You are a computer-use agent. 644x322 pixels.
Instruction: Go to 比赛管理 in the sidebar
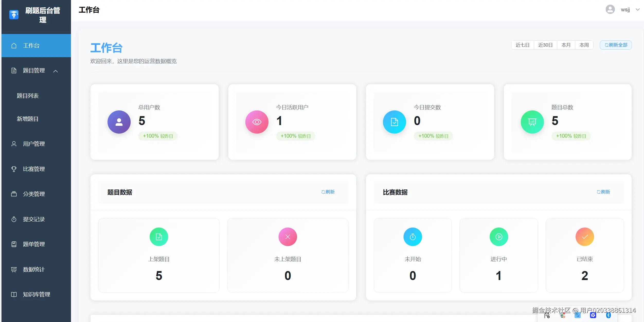click(x=34, y=169)
